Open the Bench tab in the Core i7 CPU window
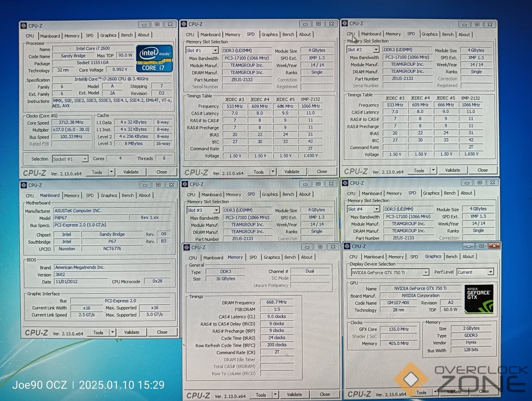This screenshot has height=401, width=532. pos(127,36)
